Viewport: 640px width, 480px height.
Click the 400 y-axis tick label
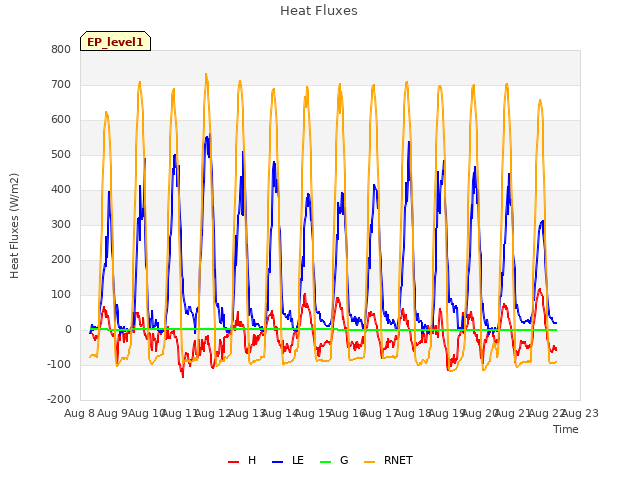61,190
